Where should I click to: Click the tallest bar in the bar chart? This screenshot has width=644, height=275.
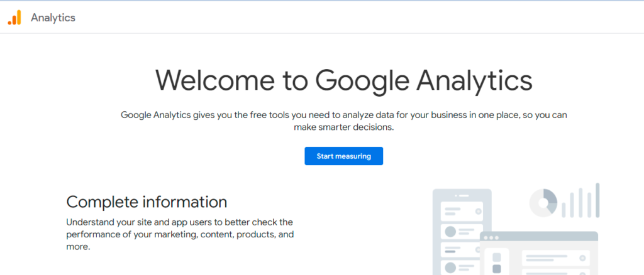[x=597, y=199]
